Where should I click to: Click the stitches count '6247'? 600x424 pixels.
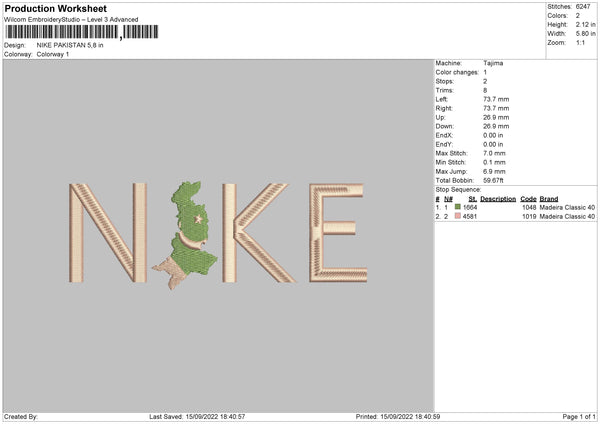[x=583, y=7]
